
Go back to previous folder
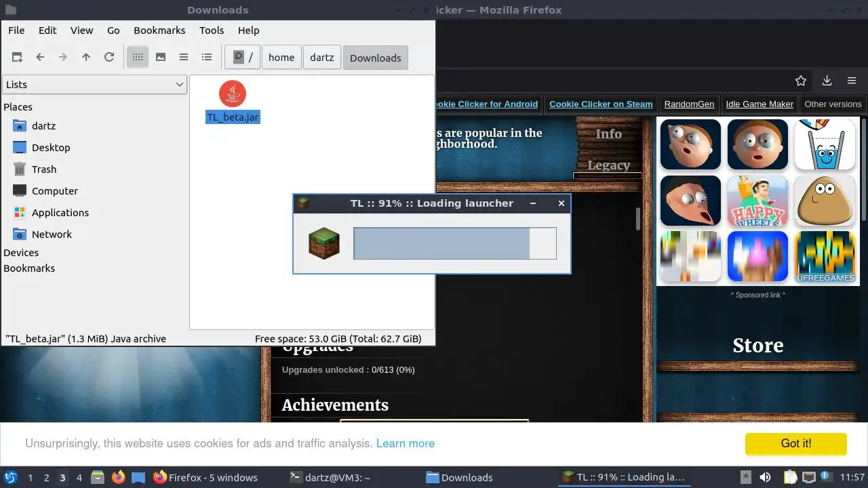[40, 58]
